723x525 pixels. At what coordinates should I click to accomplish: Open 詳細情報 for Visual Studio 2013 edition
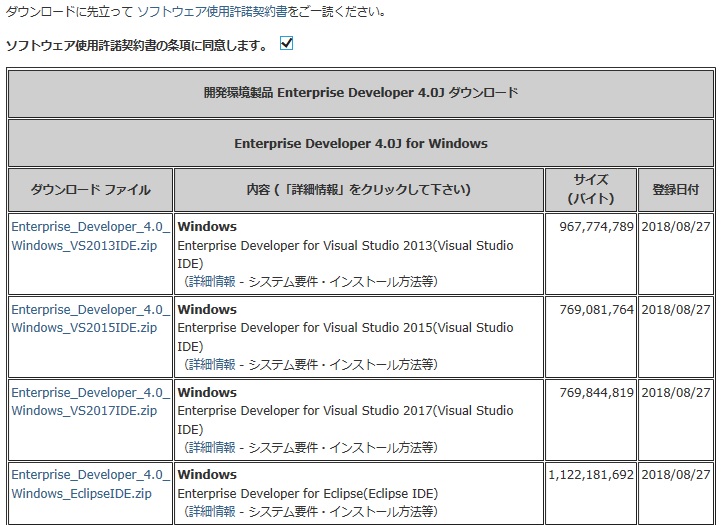(212, 281)
